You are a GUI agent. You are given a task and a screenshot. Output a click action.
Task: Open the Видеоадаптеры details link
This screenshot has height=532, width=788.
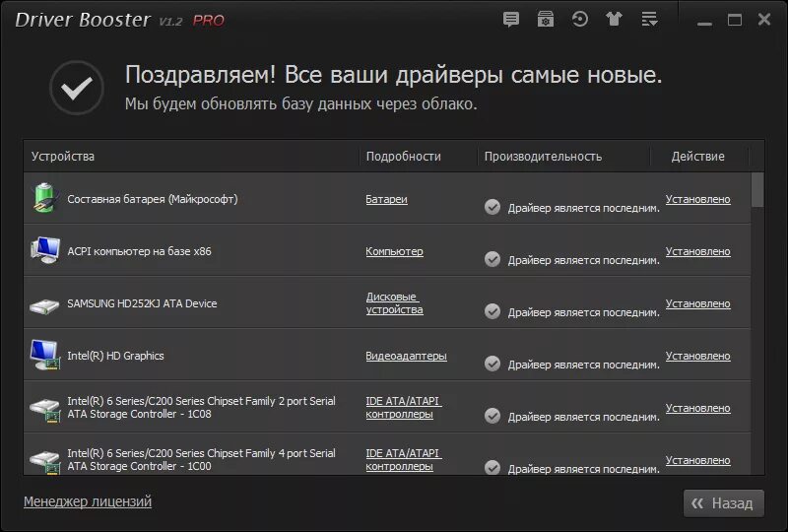(406, 356)
